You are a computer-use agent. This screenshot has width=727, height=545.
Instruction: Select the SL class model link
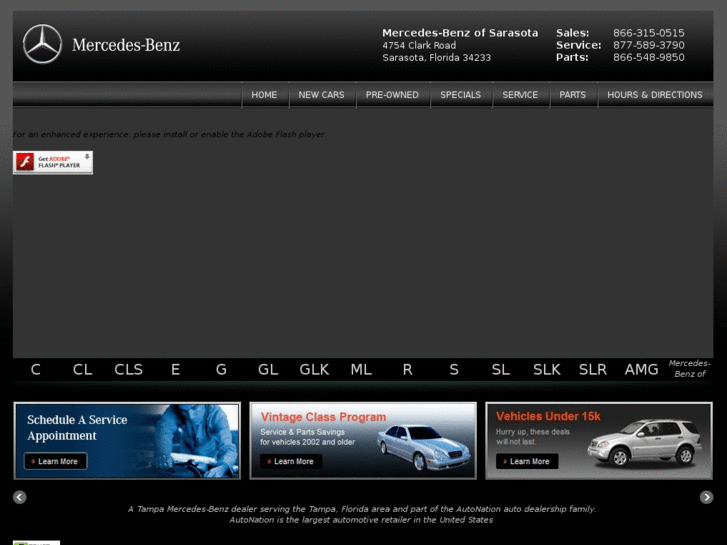point(501,370)
